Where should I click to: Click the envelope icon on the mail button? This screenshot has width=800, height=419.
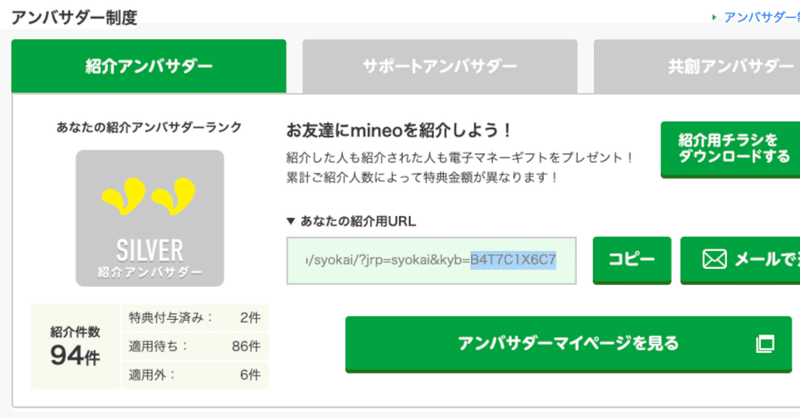click(x=713, y=260)
